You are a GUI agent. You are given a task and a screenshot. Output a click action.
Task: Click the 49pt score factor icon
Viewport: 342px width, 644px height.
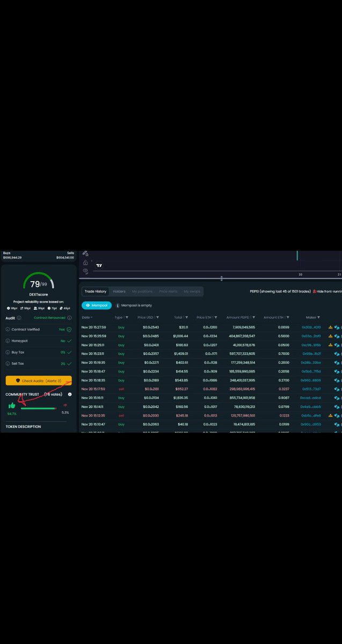click(61, 308)
